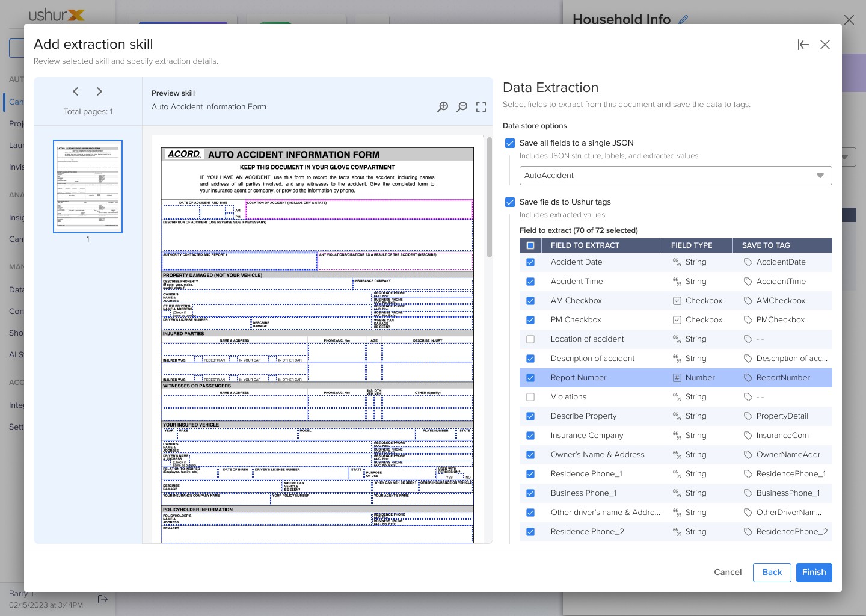
Task: Click the OtherDriverNam tag name
Action: pos(789,513)
